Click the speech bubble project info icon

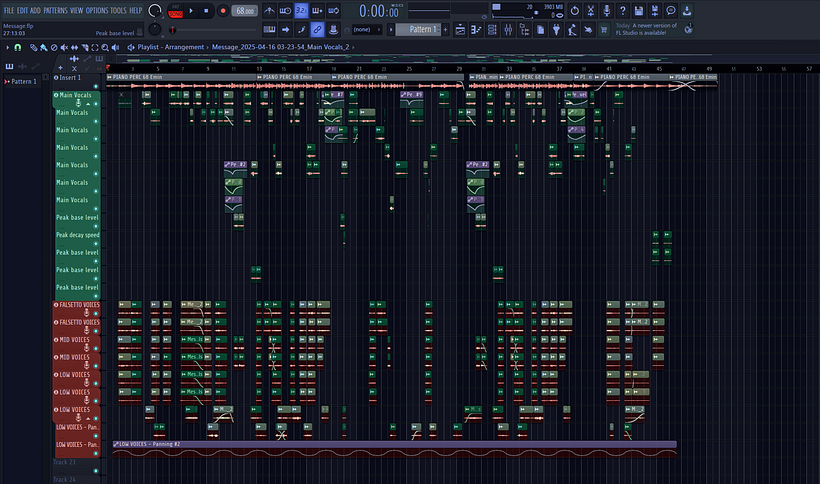pos(671,10)
